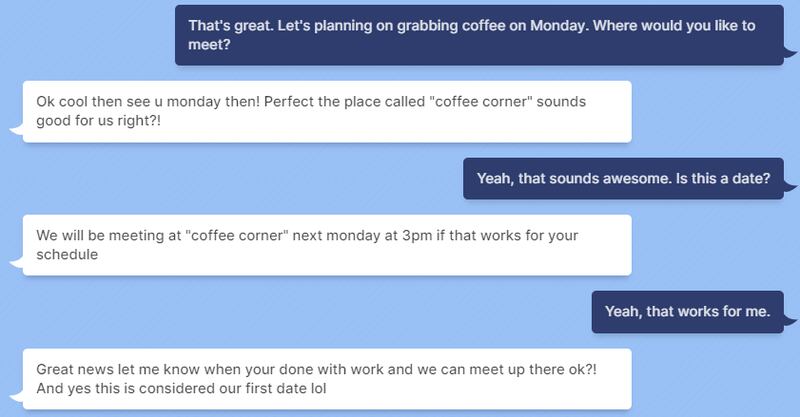Screen dimensions: 800x417
Task: Select the "We will be meeting at" message bubble
Action: point(327,245)
